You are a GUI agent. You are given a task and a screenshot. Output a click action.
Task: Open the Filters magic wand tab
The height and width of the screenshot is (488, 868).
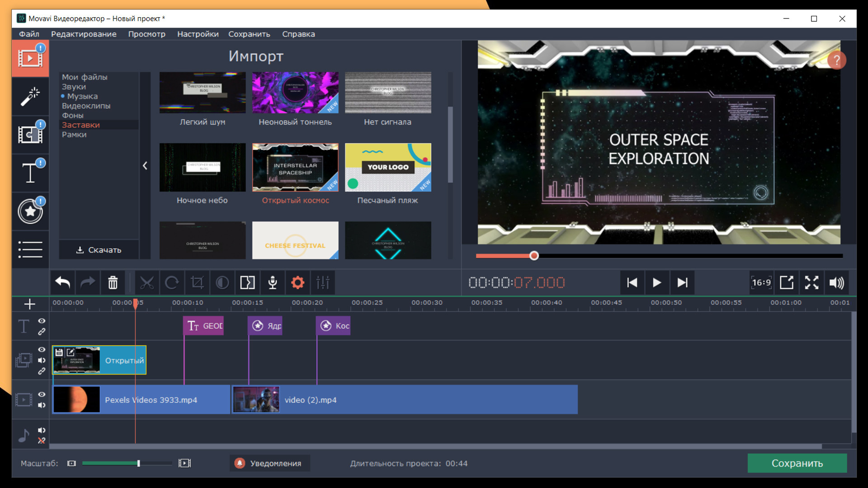(x=30, y=96)
